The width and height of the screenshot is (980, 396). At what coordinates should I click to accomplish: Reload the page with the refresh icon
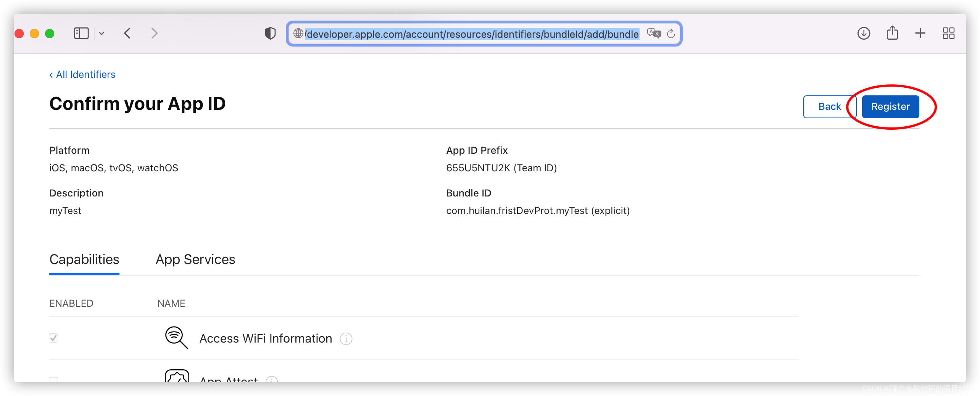pos(671,34)
